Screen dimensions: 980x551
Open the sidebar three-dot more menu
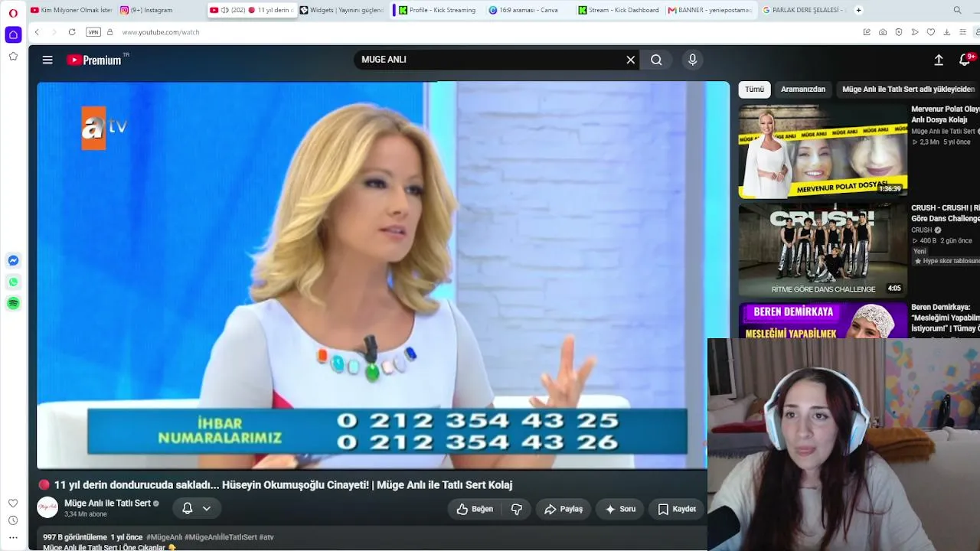(x=13, y=538)
